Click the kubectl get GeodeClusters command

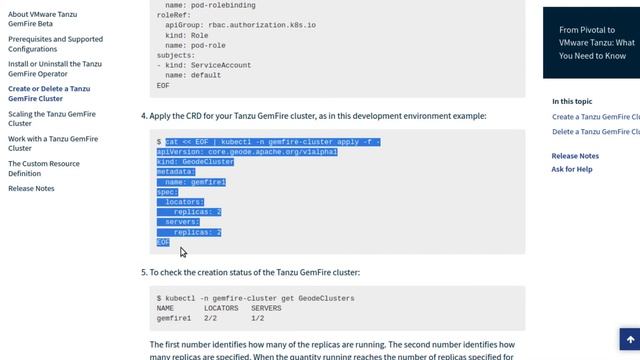pyautogui.click(x=256, y=298)
